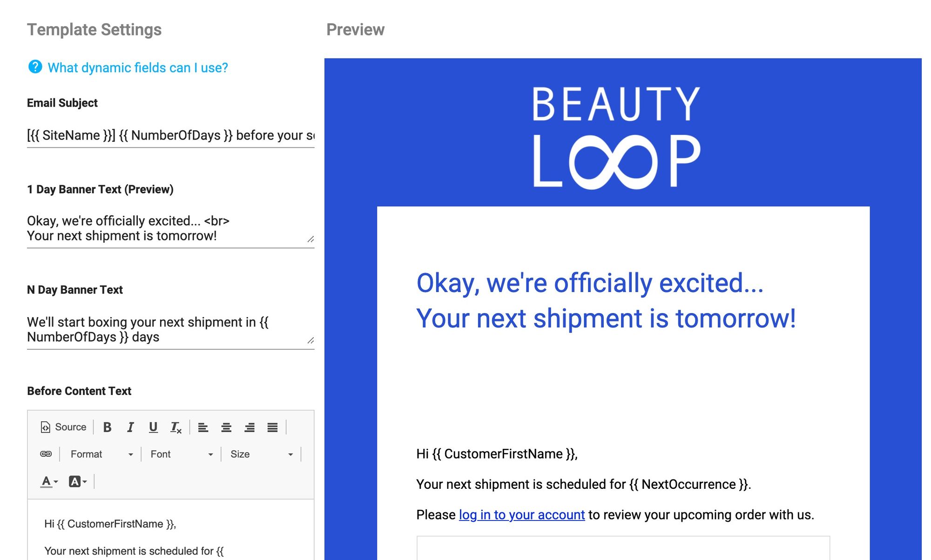Align text left in editor
Image resolution: width=931 pixels, height=560 pixels.
coord(203,427)
